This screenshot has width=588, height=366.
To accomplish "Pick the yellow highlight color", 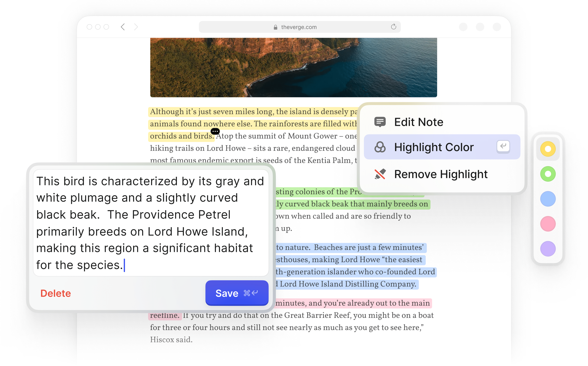I will [548, 149].
